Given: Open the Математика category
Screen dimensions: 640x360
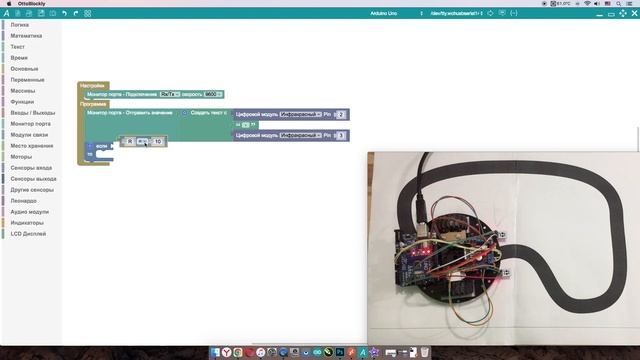Looking at the screenshot, I should coord(26,36).
